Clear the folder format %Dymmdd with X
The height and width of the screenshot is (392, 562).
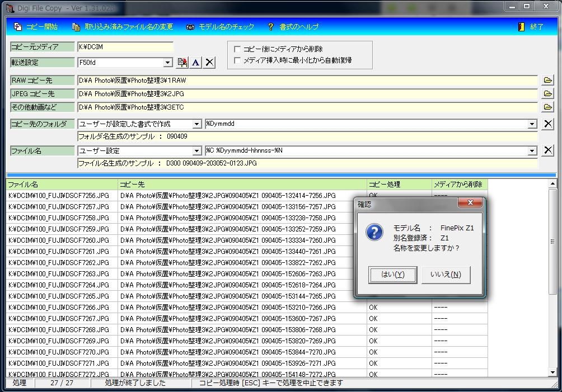pos(547,124)
